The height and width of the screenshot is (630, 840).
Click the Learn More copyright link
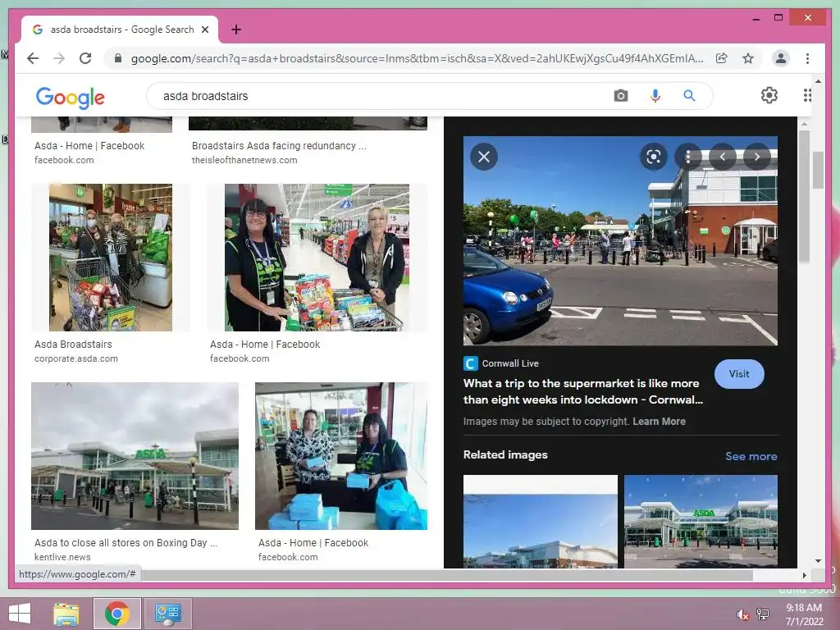[x=659, y=422]
